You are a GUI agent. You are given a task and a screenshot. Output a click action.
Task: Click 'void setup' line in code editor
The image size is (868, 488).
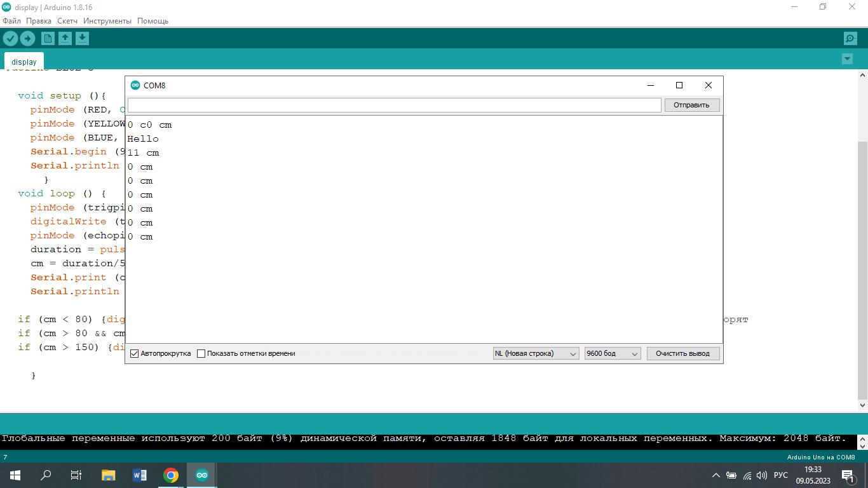tap(62, 96)
